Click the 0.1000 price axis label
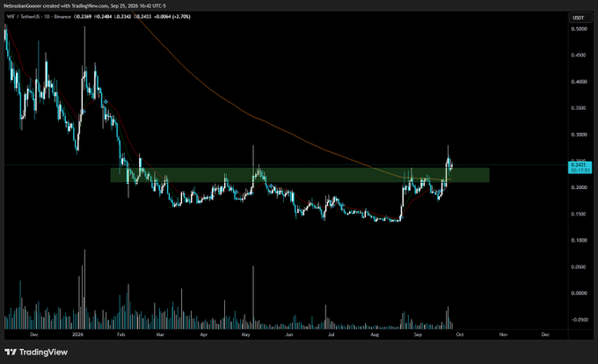The height and width of the screenshot is (364, 598). 579,241
